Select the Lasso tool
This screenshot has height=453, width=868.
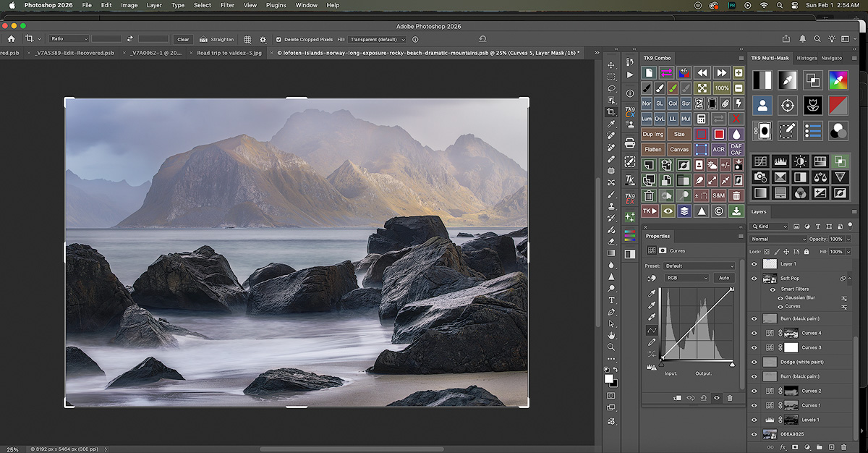tap(611, 89)
